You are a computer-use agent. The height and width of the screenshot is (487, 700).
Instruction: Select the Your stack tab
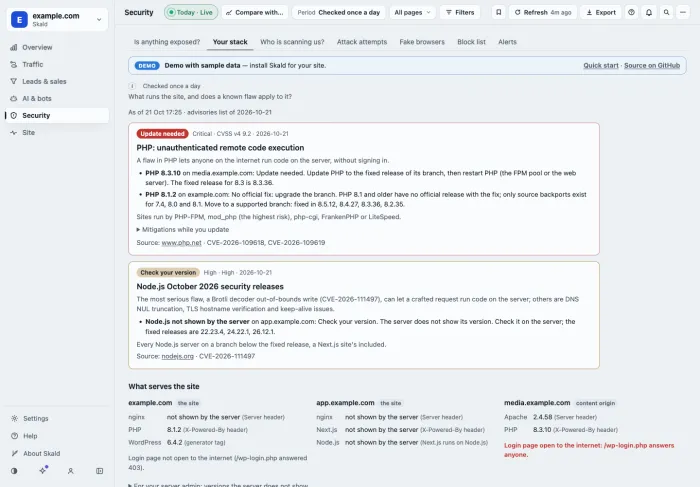click(230, 42)
